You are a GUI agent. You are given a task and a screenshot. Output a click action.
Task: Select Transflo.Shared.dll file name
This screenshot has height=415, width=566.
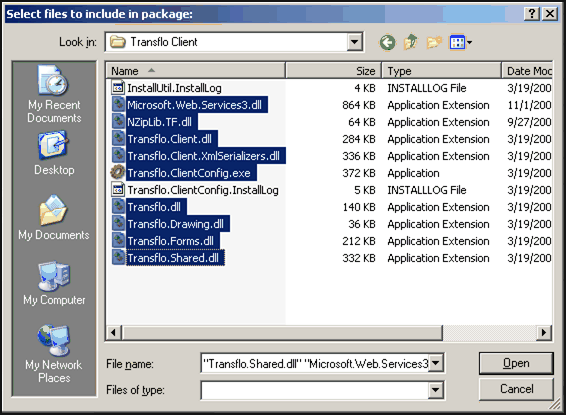[x=175, y=258]
